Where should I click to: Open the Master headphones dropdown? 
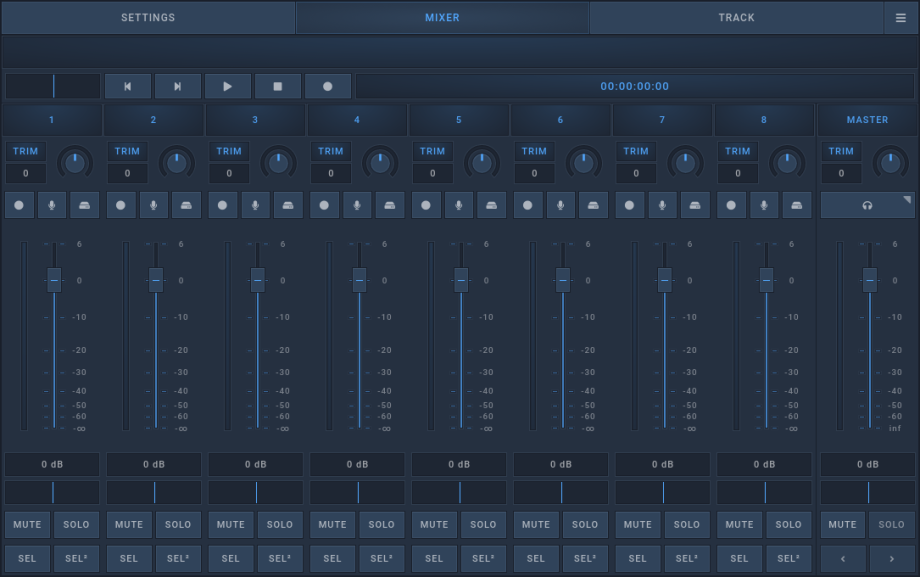867,205
